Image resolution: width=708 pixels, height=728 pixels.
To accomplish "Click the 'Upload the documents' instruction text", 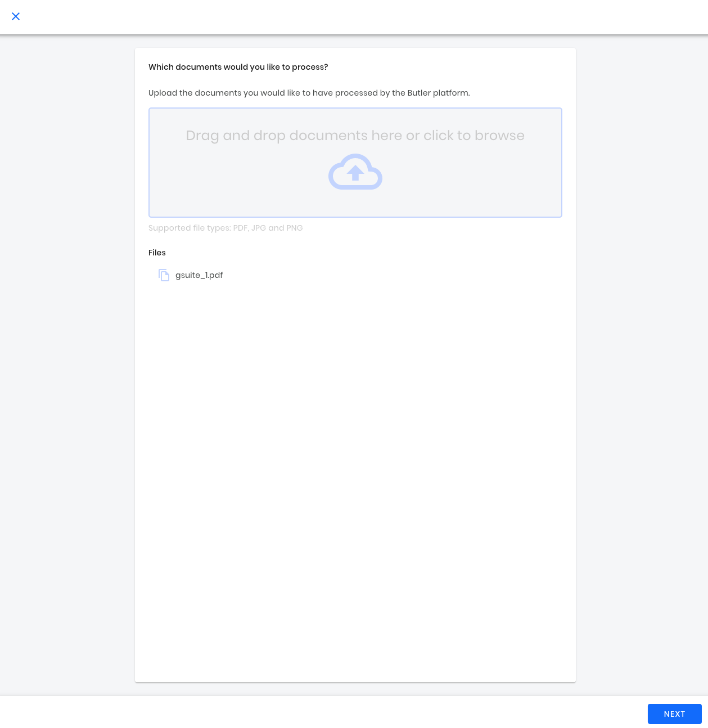I will coord(309,93).
